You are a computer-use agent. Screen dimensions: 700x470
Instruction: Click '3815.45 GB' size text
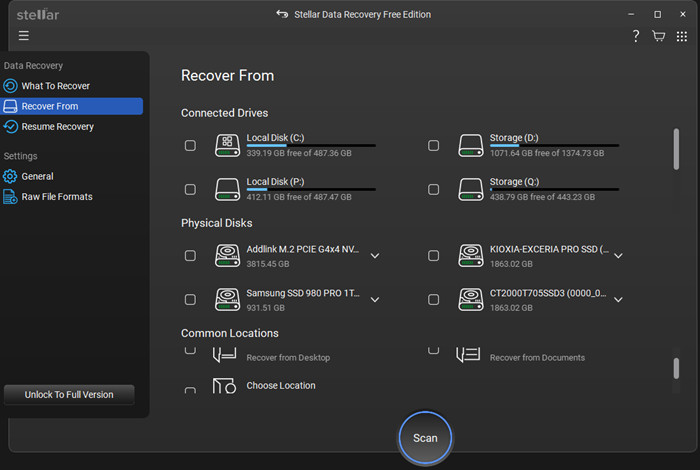pos(268,264)
